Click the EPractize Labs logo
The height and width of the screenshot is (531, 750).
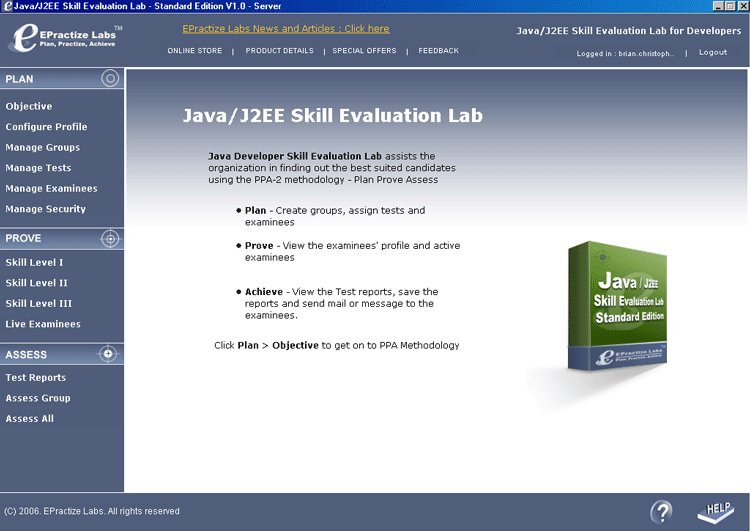[x=65, y=38]
